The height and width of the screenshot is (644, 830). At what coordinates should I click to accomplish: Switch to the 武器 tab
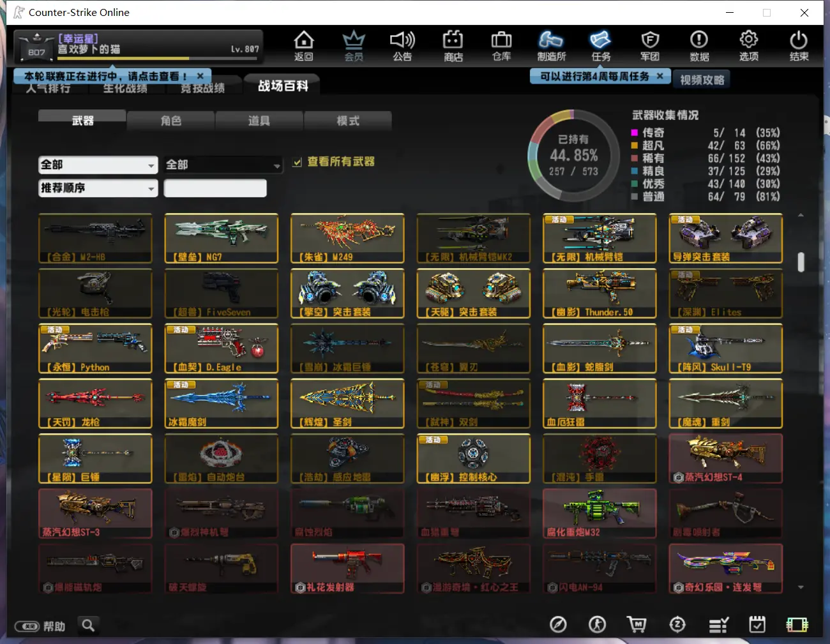pos(82,120)
